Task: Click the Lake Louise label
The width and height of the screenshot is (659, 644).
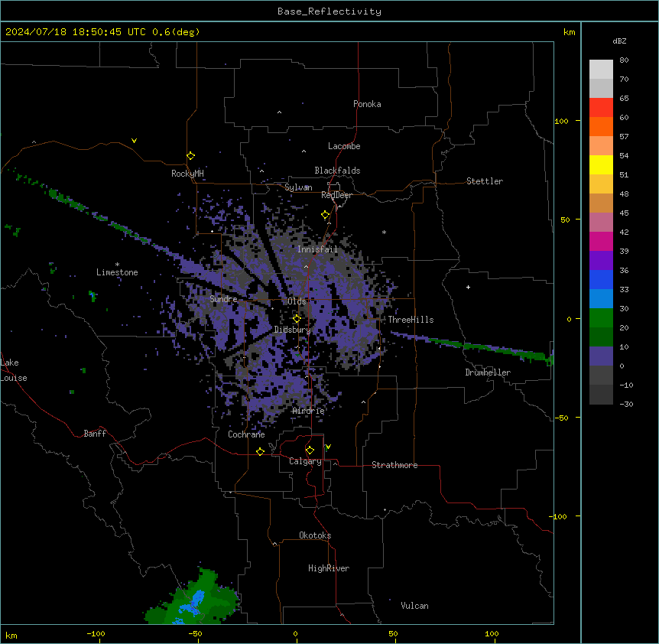Action: pyautogui.click(x=14, y=370)
